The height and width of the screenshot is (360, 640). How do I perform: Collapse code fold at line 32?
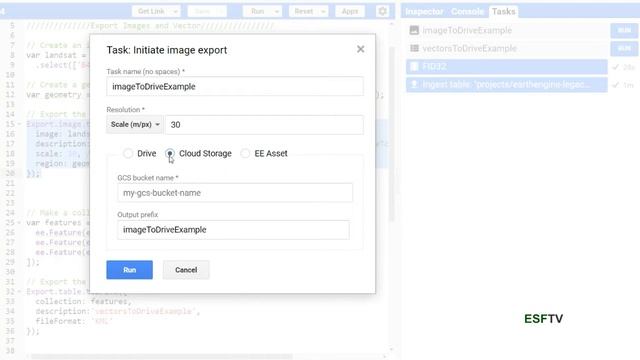(19, 292)
